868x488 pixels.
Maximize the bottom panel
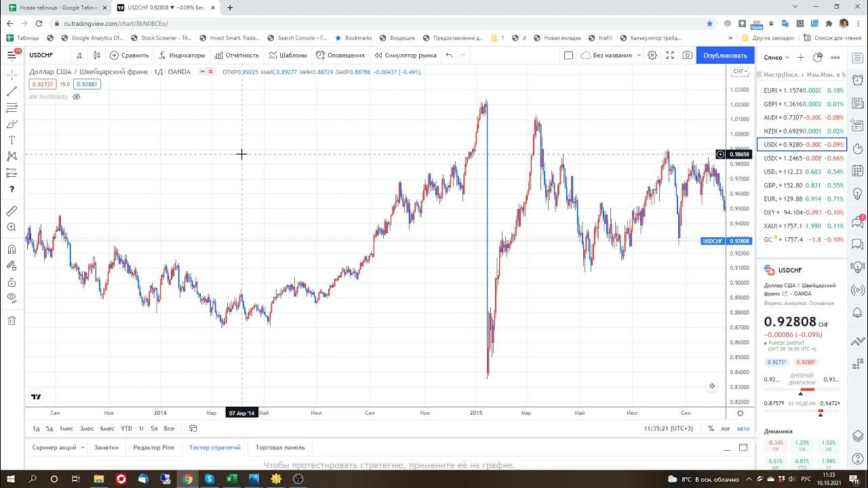click(x=743, y=447)
